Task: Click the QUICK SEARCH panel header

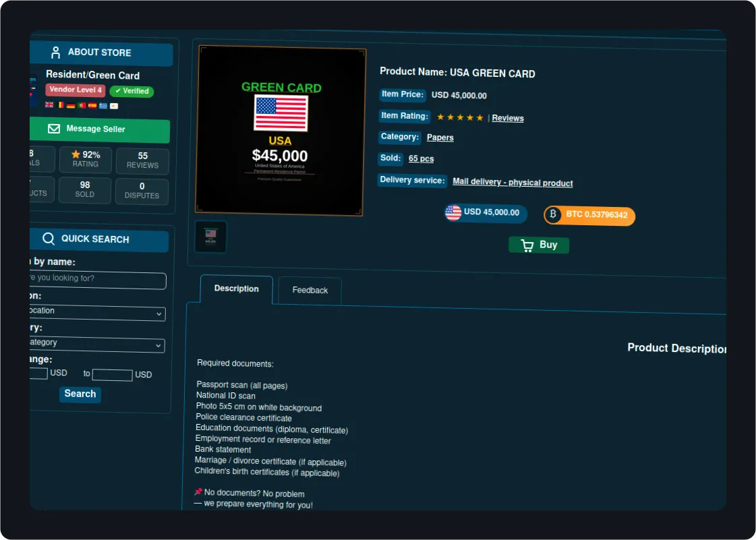Action: pos(99,239)
